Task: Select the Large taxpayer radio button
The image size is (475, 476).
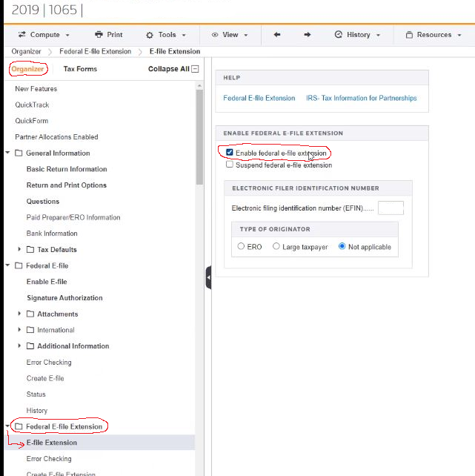Action: click(x=276, y=246)
